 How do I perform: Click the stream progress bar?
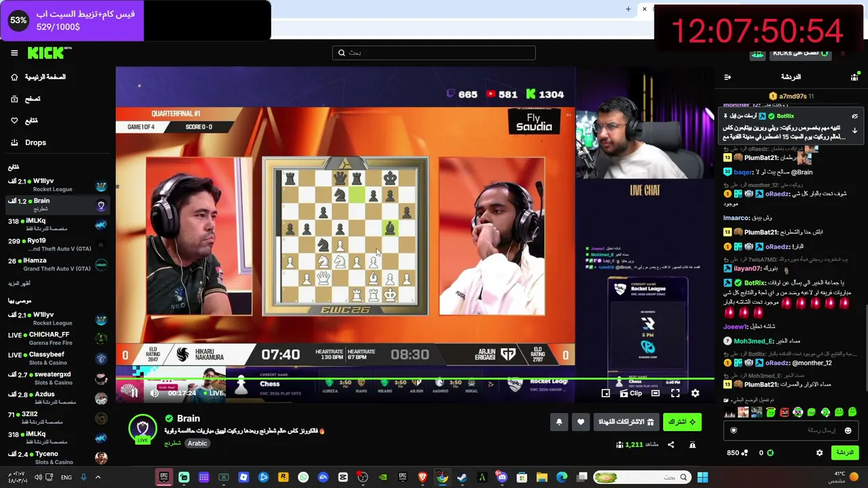point(415,378)
